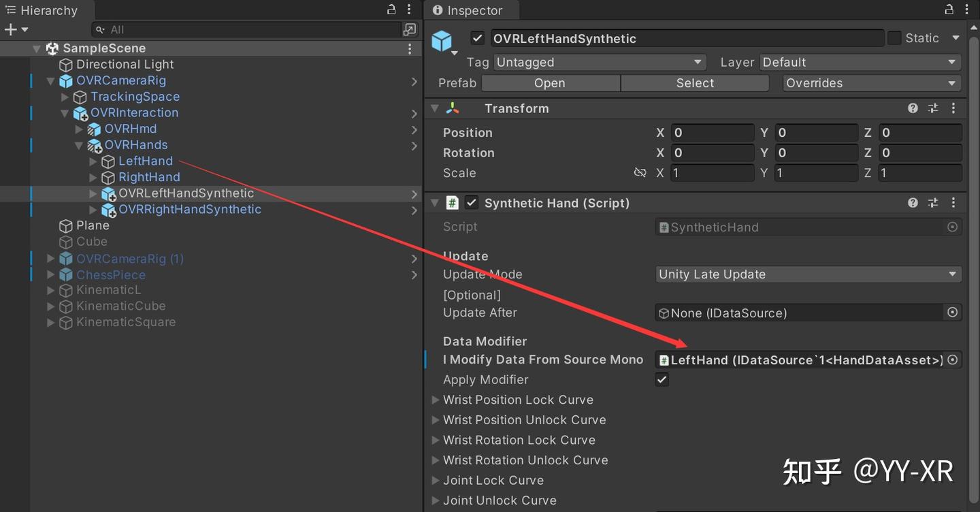The height and width of the screenshot is (512, 980).
Task: Click the Synthetic Hand script icon
Action: (x=453, y=202)
